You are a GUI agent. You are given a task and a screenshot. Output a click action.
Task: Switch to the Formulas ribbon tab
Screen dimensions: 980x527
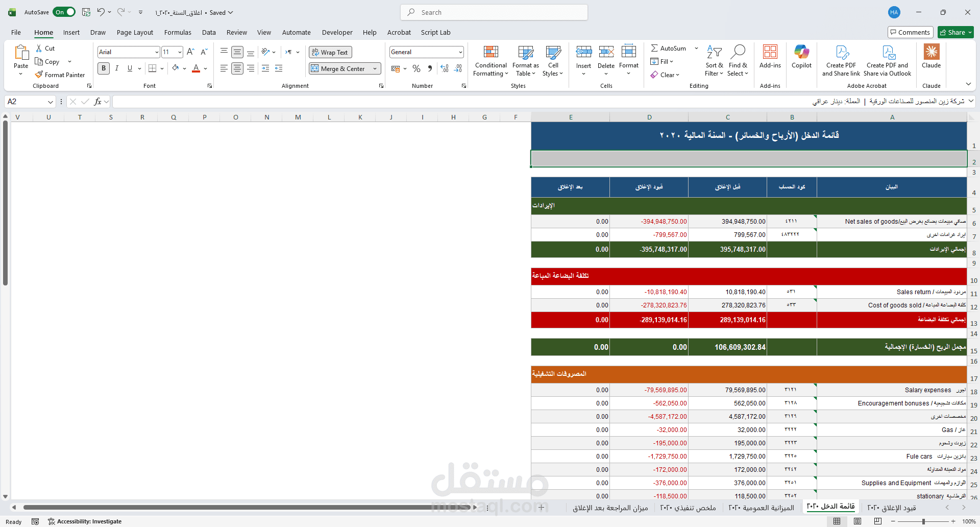tap(178, 32)
